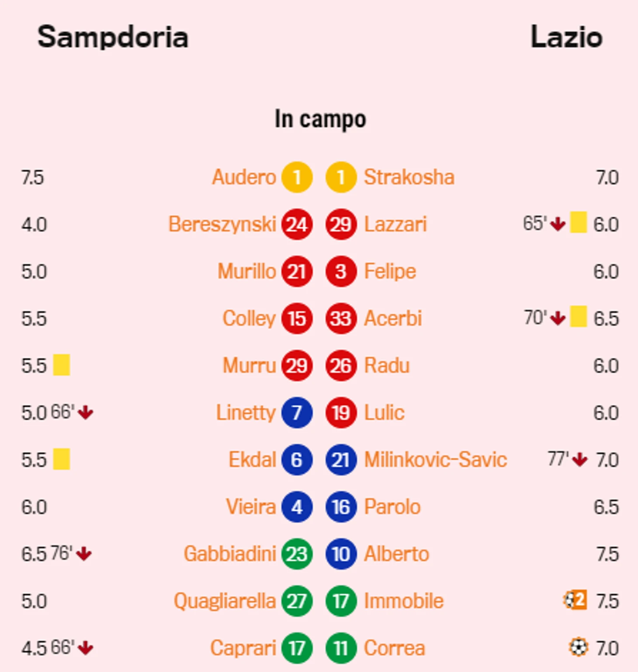
Task: Click Immobile's two-goals ball icon
Action: coord(575,600)
